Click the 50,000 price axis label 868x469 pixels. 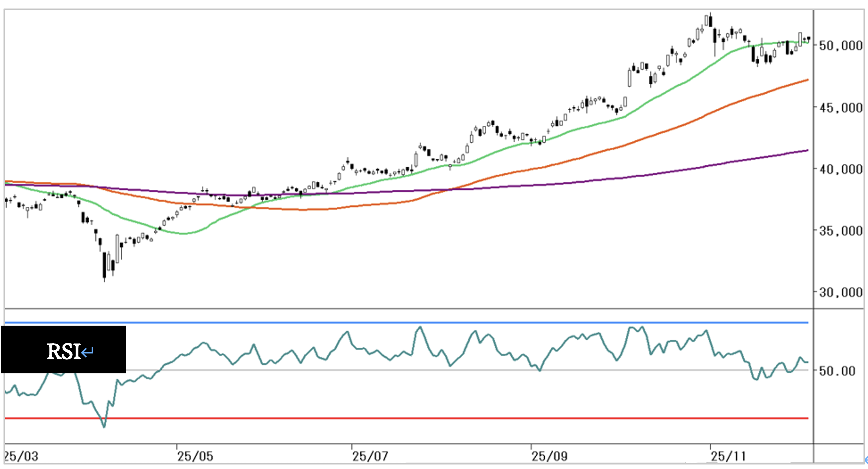pyautogui.click(x=840, y=46)
